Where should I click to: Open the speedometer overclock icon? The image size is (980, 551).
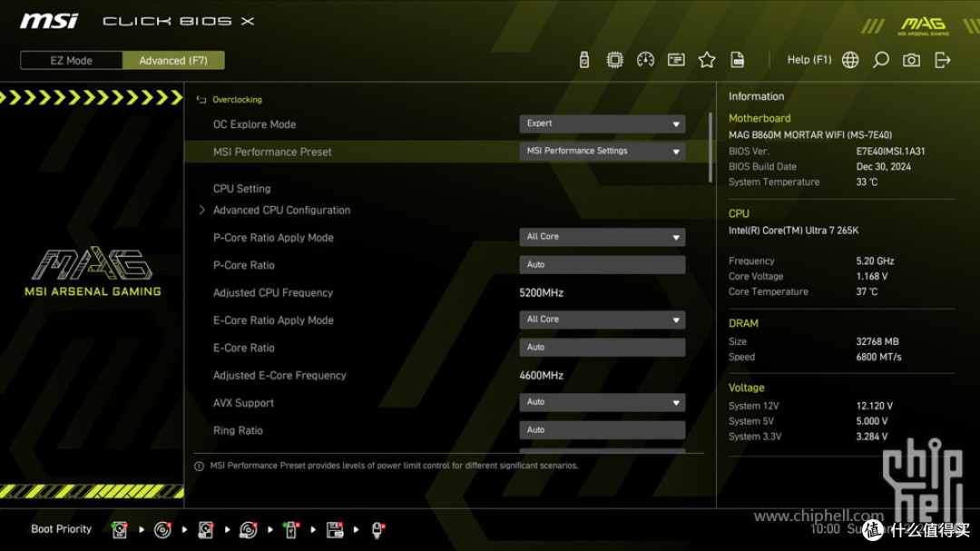click(645, 60)
